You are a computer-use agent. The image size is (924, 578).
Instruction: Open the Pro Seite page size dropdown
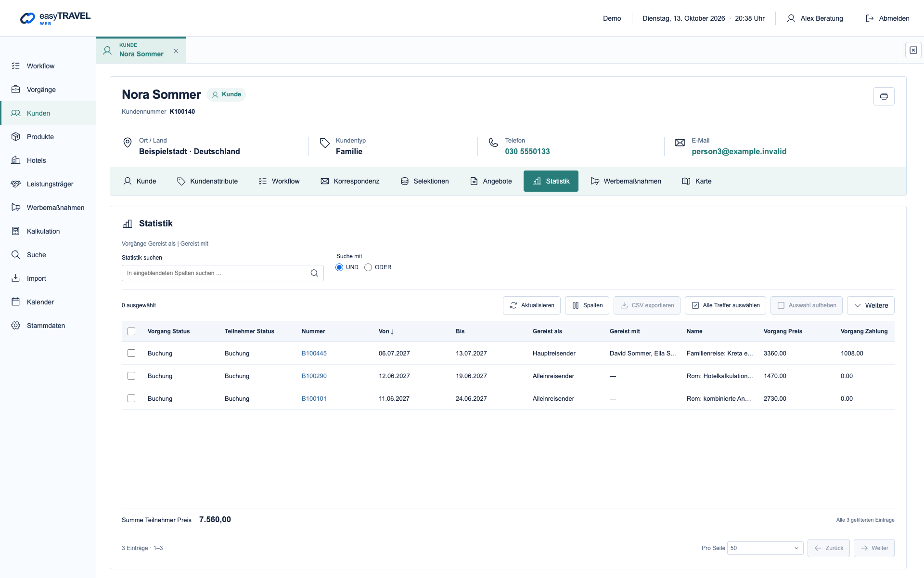pyautogui.click(x=765, y=548)
